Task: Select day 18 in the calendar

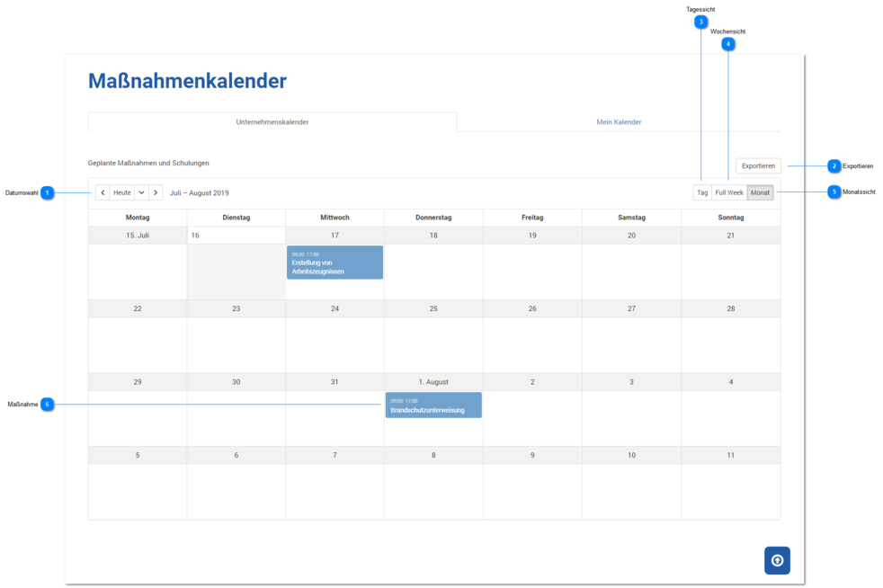Action: pos(433,236)
